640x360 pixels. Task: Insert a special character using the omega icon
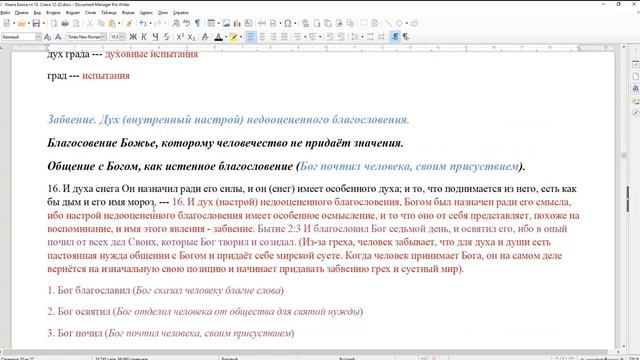pos(288,23)
